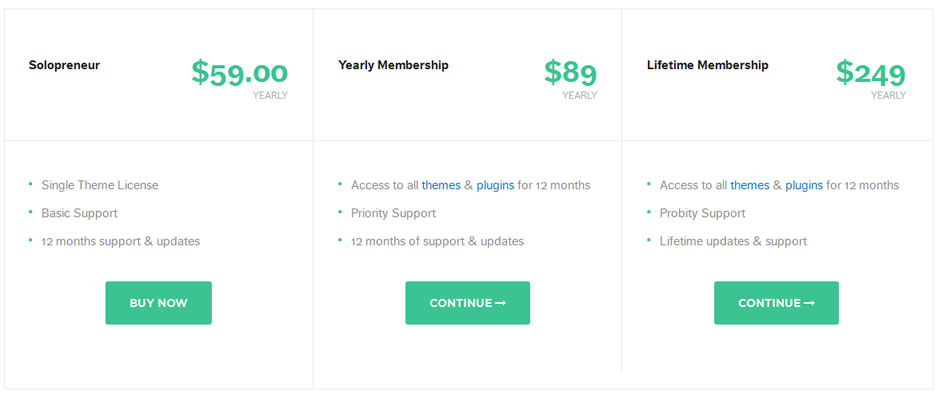The width and height of the screenshot is (939, 395).
Task: Click the Single Theme License feature
Action: click(x=100, y=185)
